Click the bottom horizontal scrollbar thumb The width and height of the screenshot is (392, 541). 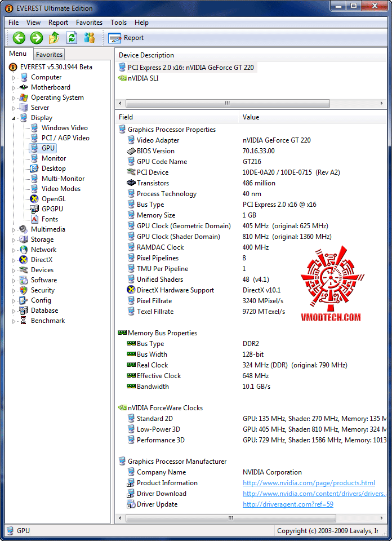231,518
